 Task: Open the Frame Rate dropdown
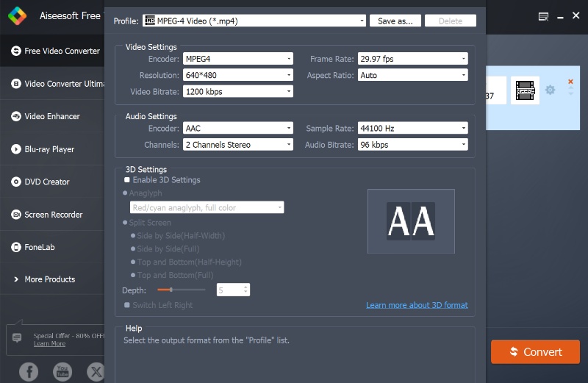click(412, 59)
